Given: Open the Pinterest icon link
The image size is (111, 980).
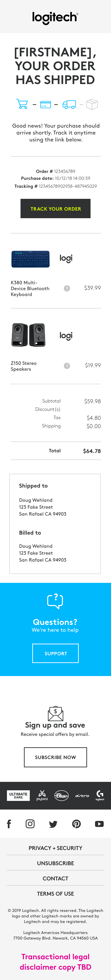Looking at the screenshot, I should coord(76,824).
